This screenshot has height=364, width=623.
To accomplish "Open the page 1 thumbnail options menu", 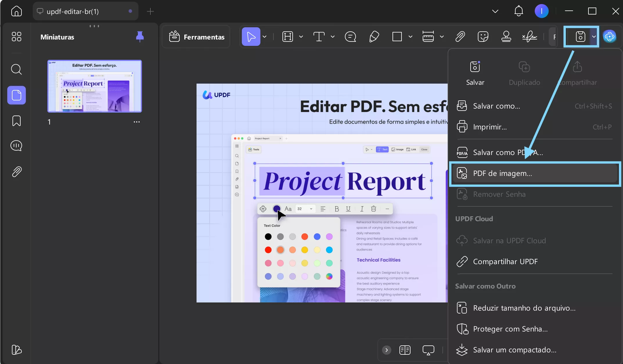I will pos(137,122).
